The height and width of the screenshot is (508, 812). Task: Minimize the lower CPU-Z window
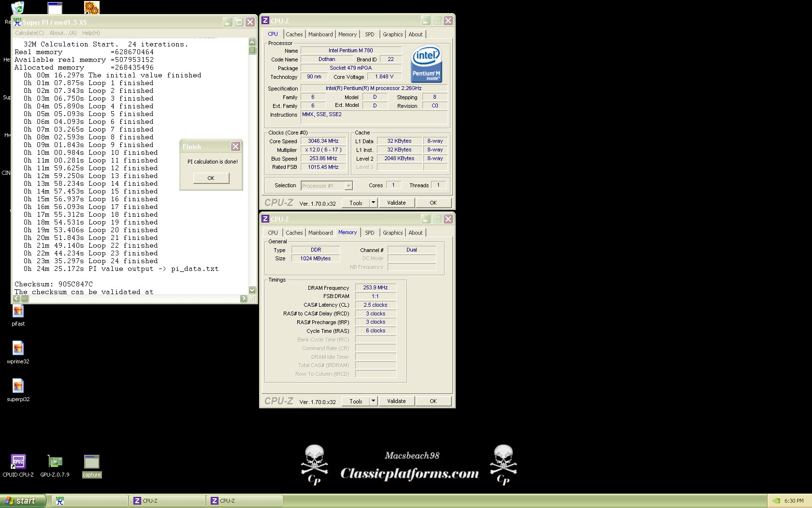pyautogui.click(x=426, y=219)
